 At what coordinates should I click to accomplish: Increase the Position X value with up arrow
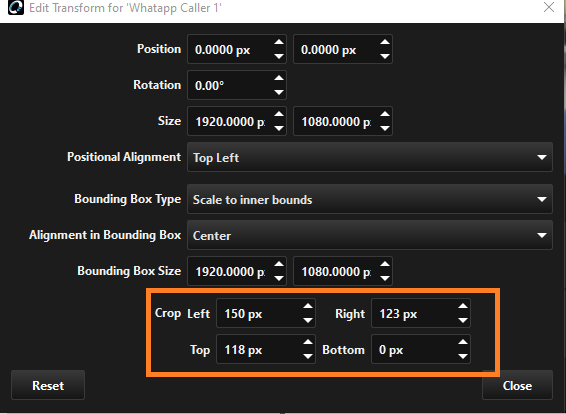point(278,42)
